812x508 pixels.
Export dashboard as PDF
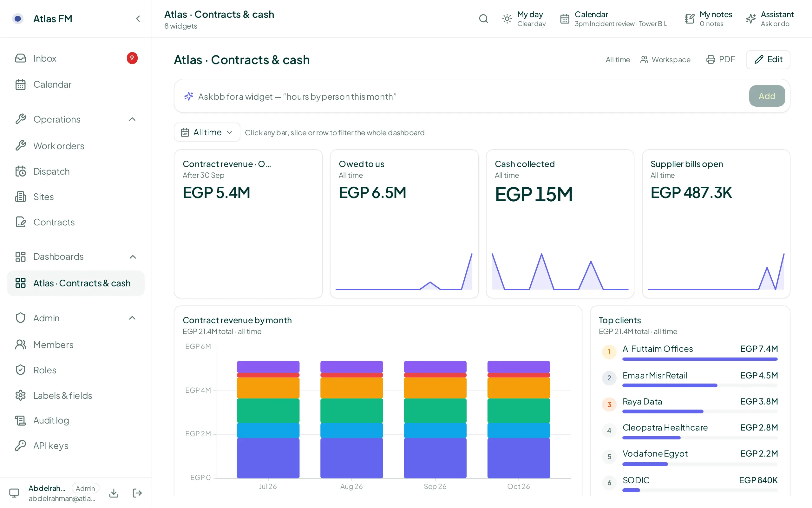click(720, 59)
